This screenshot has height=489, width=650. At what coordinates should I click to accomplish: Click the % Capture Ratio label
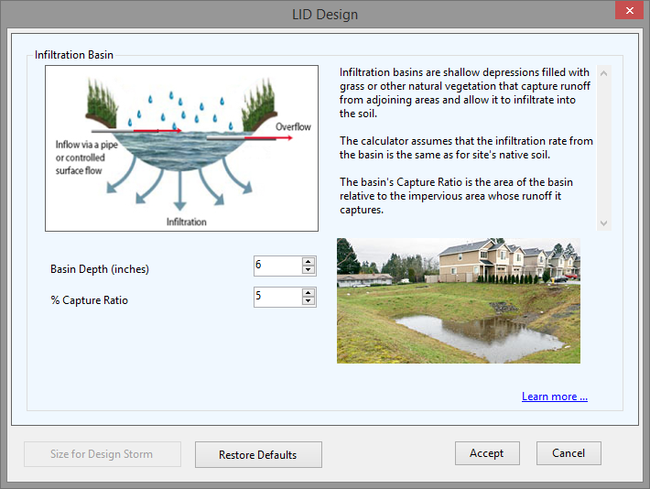(89, 300)
